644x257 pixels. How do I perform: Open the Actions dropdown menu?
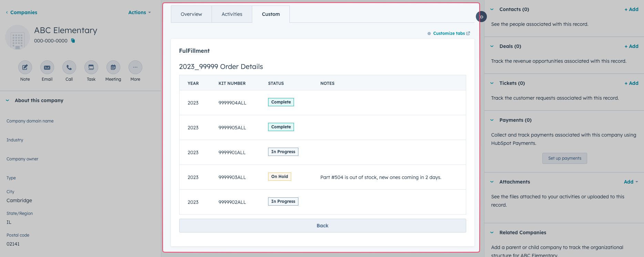139,12
